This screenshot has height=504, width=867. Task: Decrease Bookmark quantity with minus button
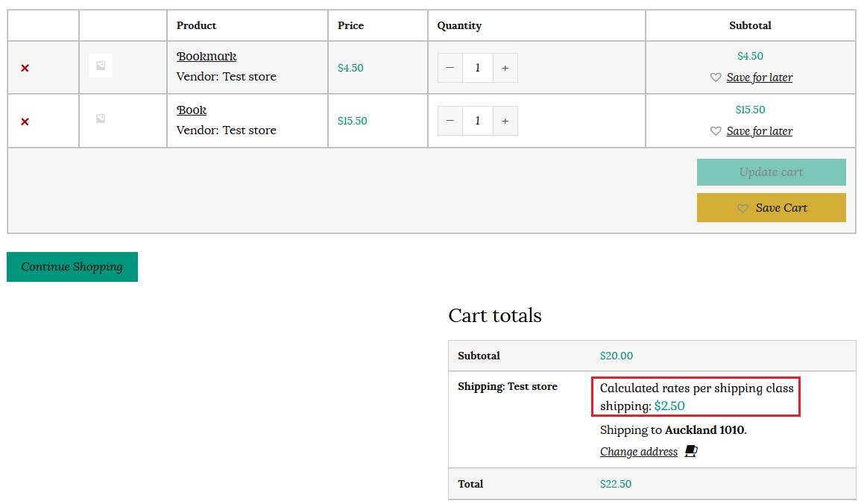point(450,68)
